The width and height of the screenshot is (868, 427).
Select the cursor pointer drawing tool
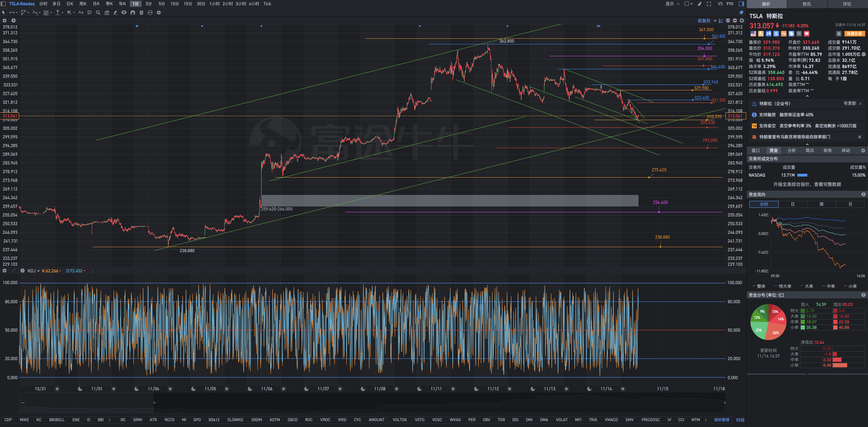[x=4, y=12]
